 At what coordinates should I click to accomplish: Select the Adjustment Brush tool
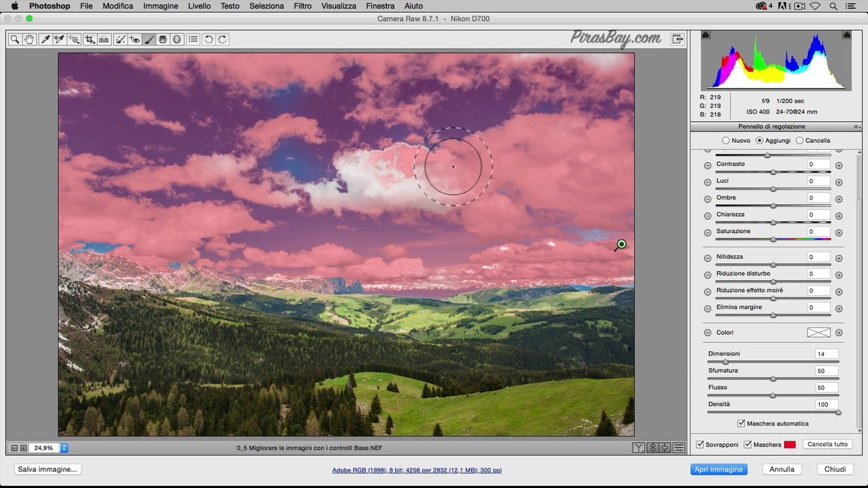(149, 39)
